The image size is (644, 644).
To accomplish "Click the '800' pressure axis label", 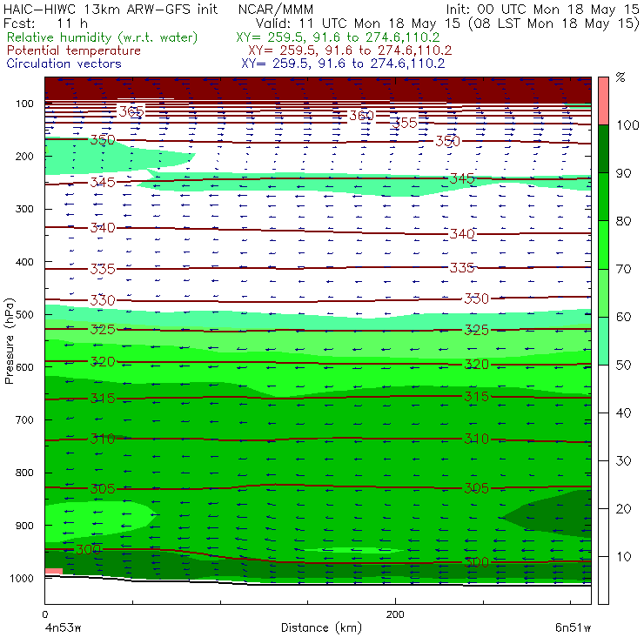I will [x=24, y=473].
